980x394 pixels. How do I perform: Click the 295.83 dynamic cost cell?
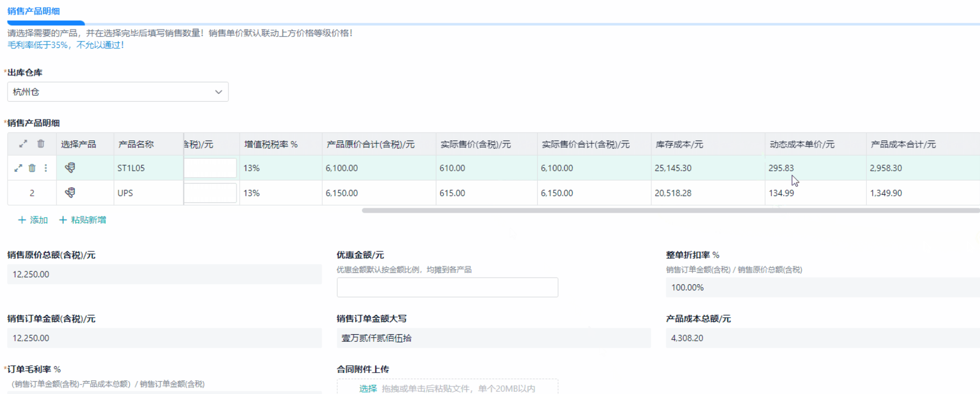click(x=816, y=168)
